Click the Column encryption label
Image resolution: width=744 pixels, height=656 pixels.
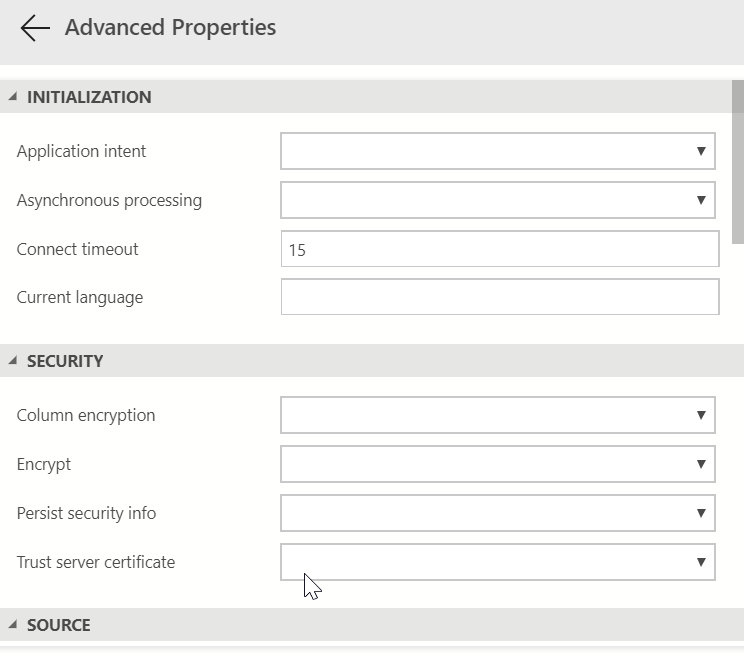click(x=86, y=415)
